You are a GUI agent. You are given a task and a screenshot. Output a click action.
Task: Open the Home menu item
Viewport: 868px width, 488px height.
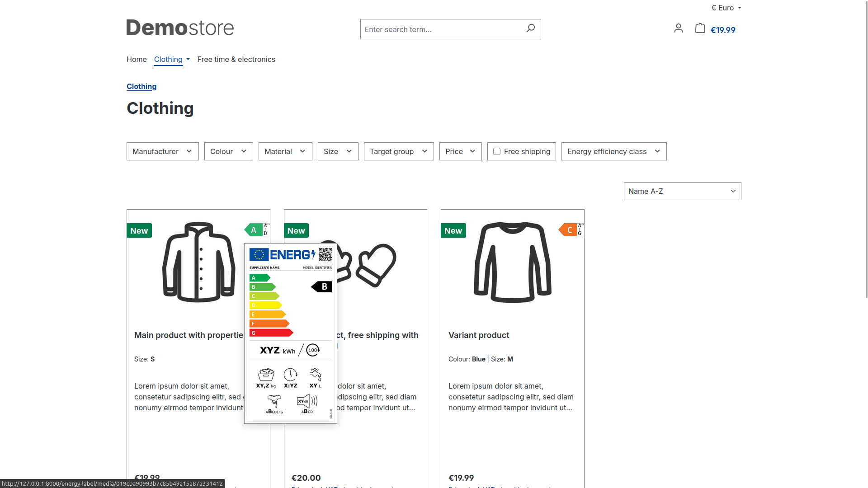coord(137,59)
